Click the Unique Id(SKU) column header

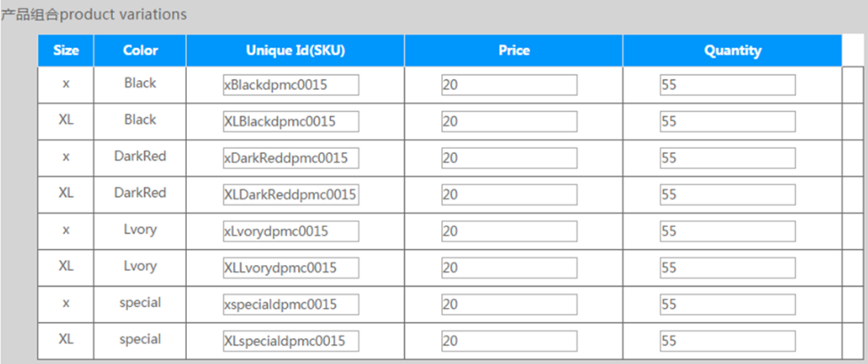(295, 51)
